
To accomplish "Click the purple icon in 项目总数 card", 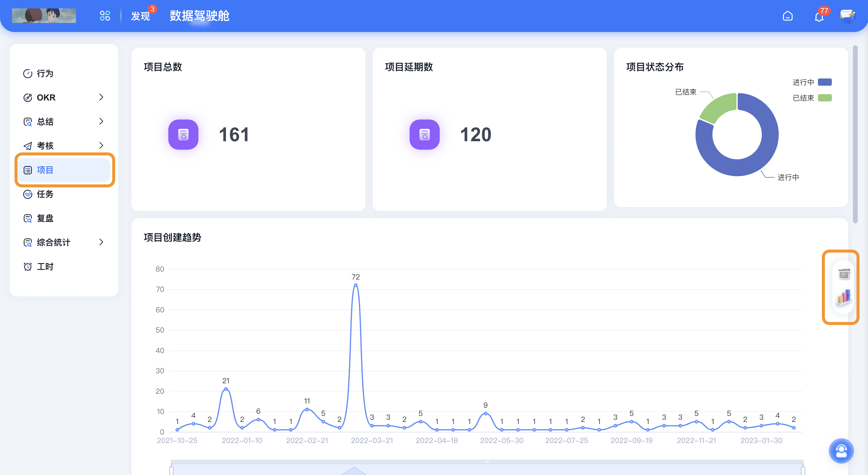I will [x=183, y=135].
